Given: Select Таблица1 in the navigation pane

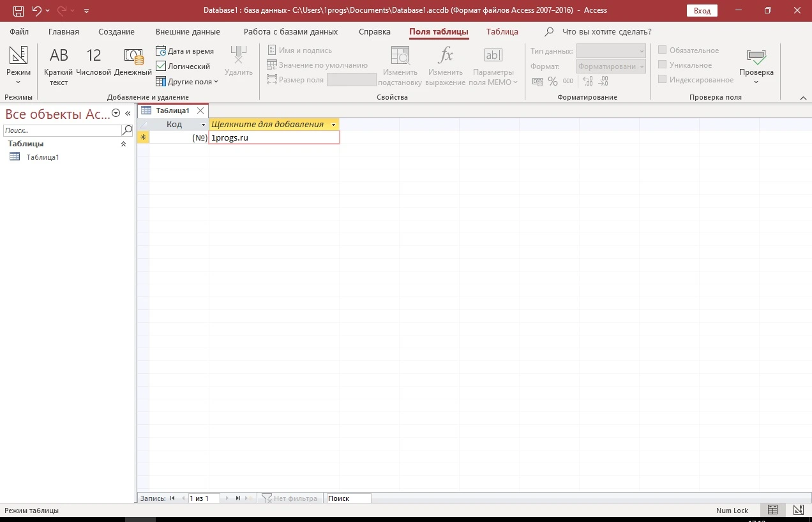Looking at the screenshot, I should click(42, 157).
